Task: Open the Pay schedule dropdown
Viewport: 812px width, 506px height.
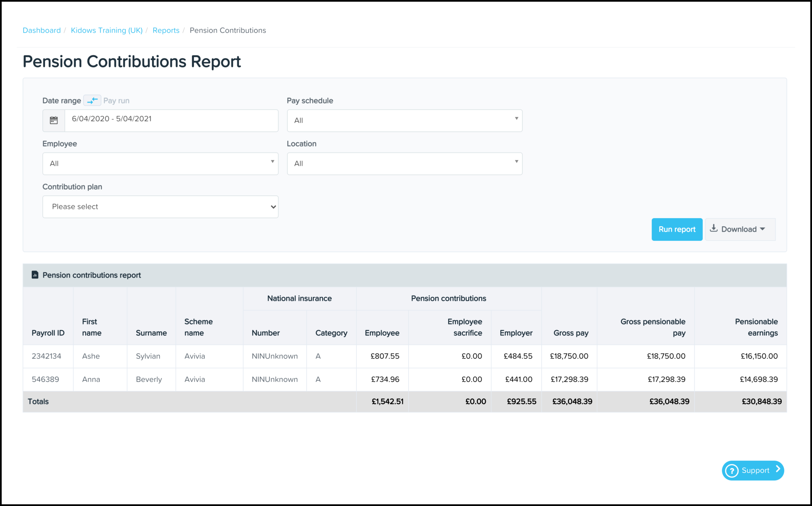Action: [x=404, y=120]
